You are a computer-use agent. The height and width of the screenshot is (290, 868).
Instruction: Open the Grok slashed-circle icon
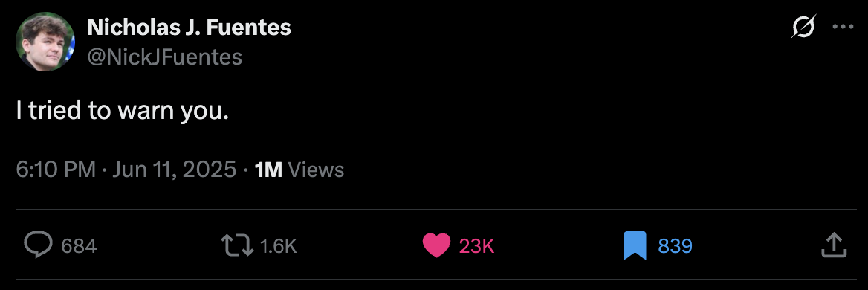click(x=803, y=27)
